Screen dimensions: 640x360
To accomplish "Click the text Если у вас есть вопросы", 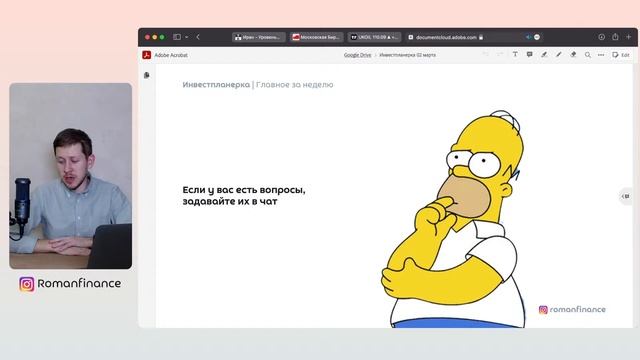I will click(x=244, y=190).
